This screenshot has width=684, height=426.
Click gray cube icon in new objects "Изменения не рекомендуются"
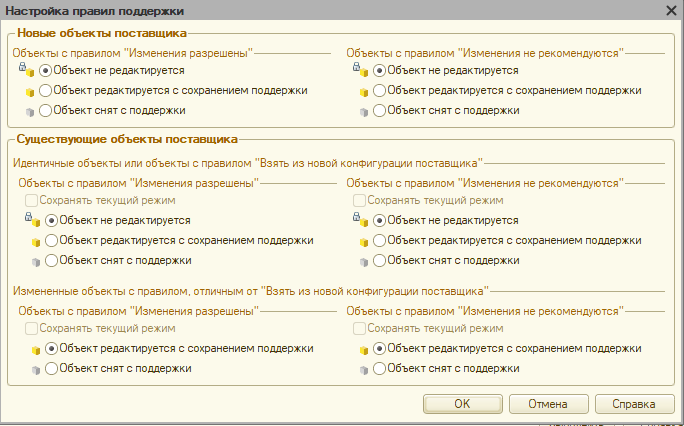pyautogui.click(x=364, y=112)
